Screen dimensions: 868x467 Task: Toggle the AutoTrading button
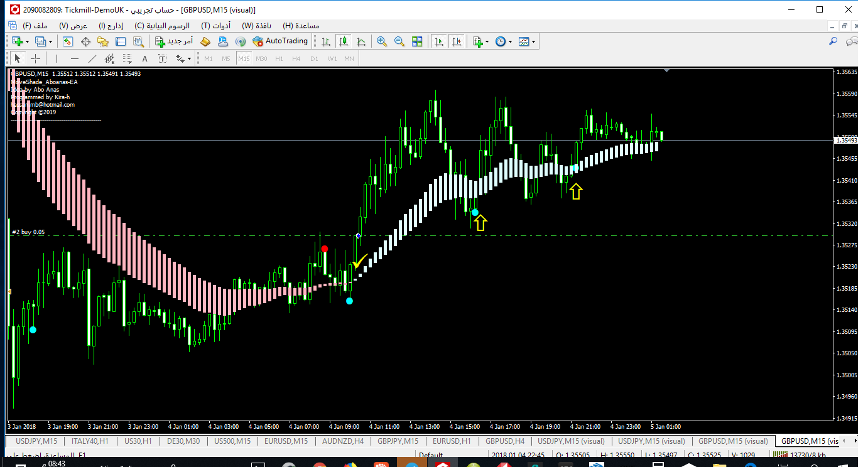(x=281, y=41)
